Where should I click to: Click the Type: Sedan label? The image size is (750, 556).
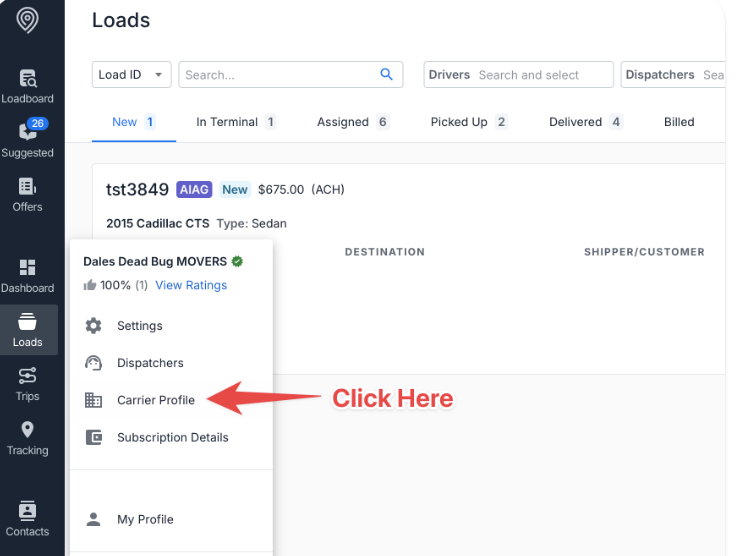point(252,223)
